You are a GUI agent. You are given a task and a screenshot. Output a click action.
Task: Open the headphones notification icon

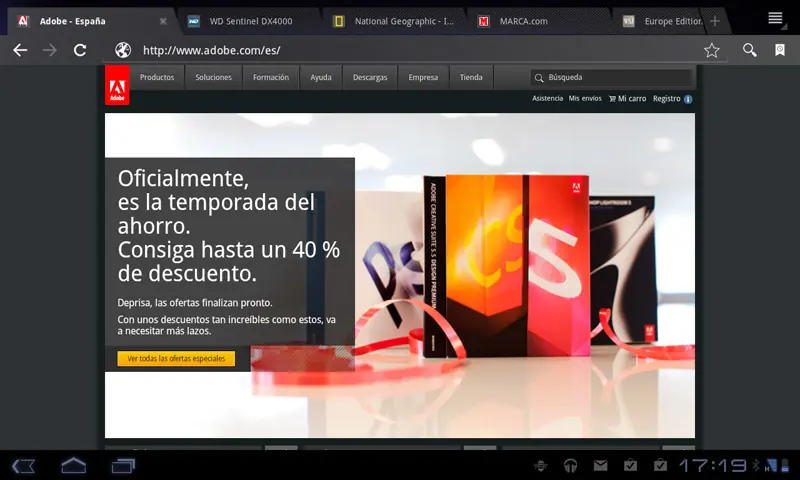tap(570, 465)
